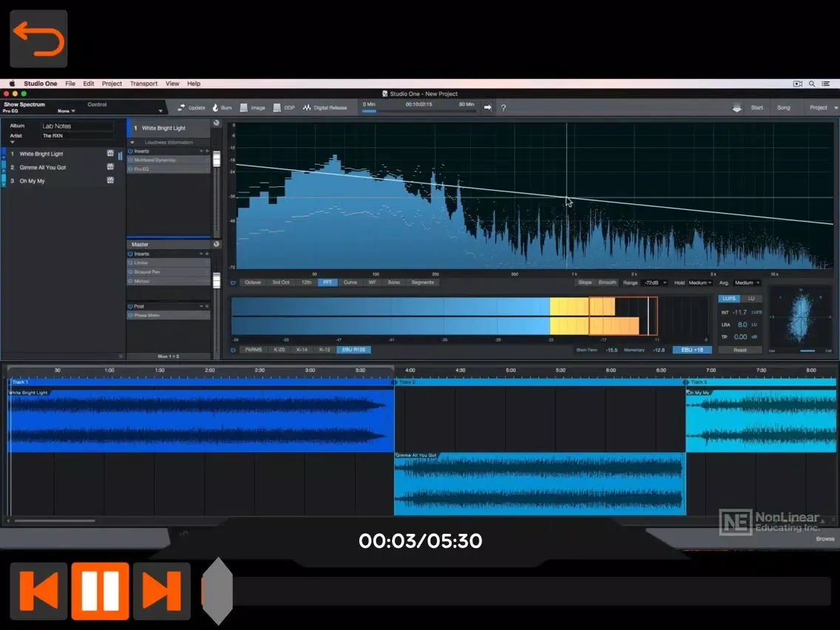Switch spectrum to Sono mode
The width and height of the screenshot is (840, 630).
click(x=393, y=282)
